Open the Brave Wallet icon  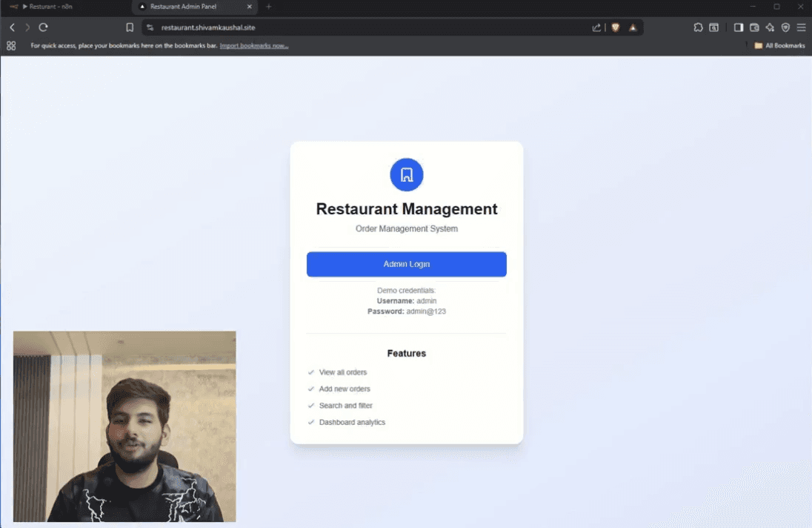(753, 27)
